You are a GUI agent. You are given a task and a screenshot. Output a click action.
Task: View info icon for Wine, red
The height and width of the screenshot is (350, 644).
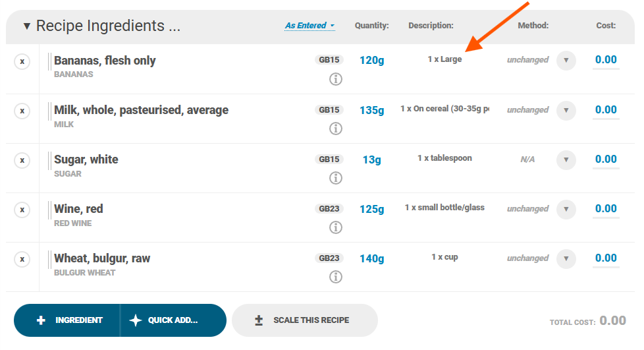(x=336, y=227)
